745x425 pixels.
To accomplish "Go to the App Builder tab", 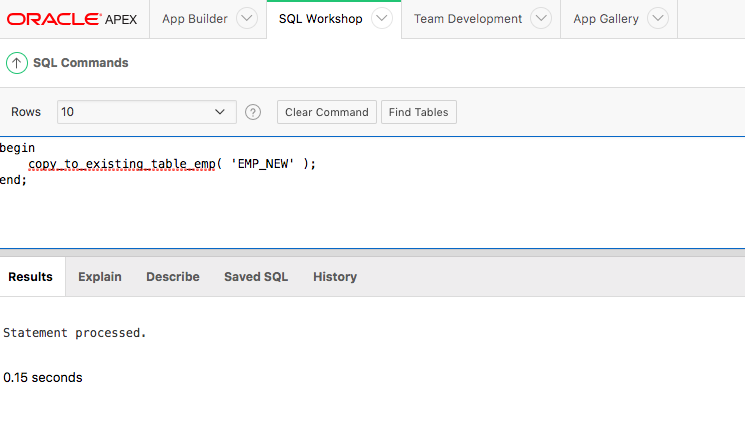I will [194, 19].
